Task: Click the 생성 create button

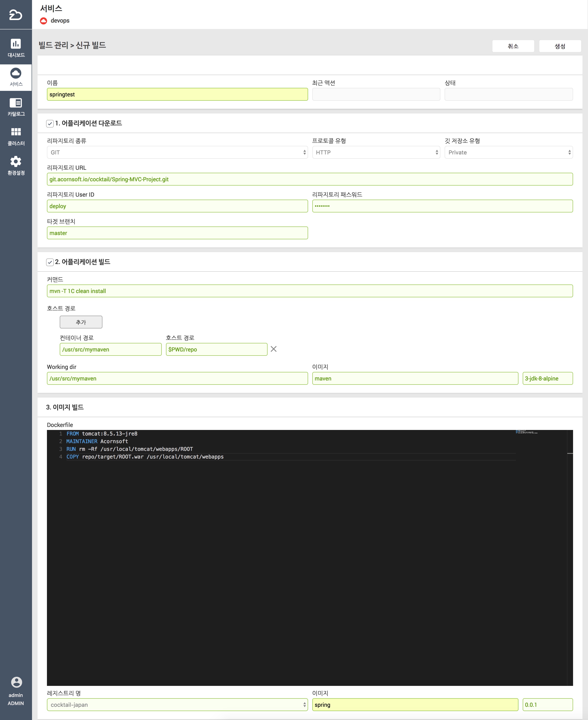Action: [560, 46]
